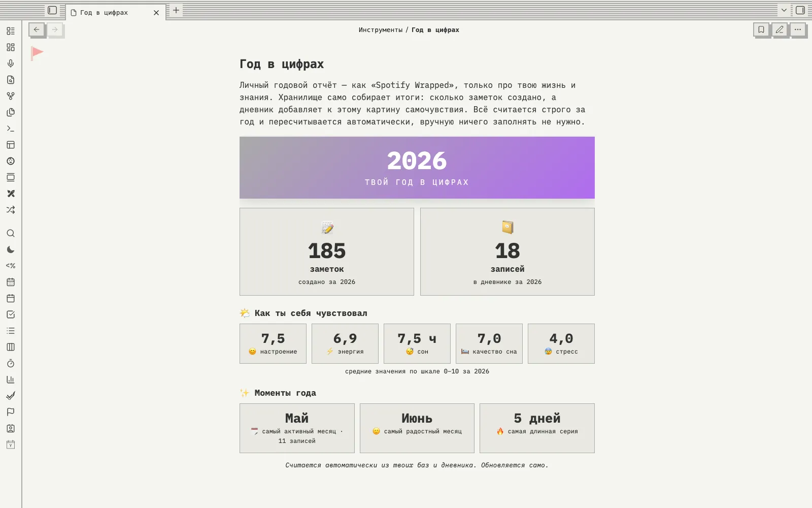The image size is (812, 508).
Task: Open the bulleted list ribbon icon
Action: tap(11, 331)
